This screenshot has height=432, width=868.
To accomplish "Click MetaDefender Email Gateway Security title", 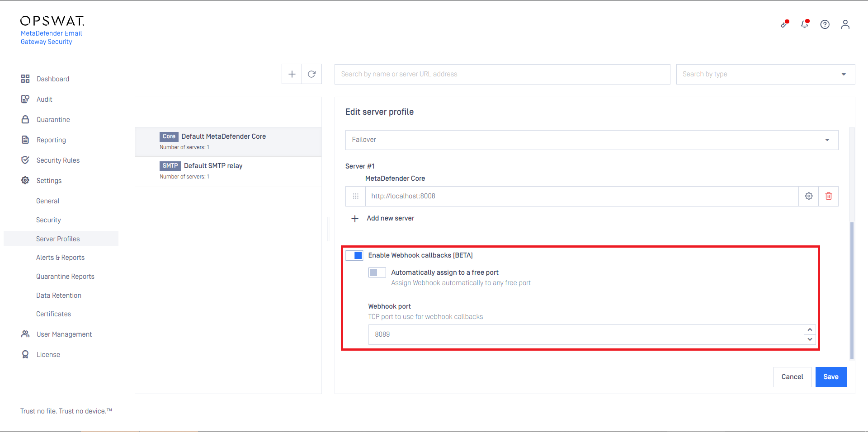I will click(x=51, y=38).
